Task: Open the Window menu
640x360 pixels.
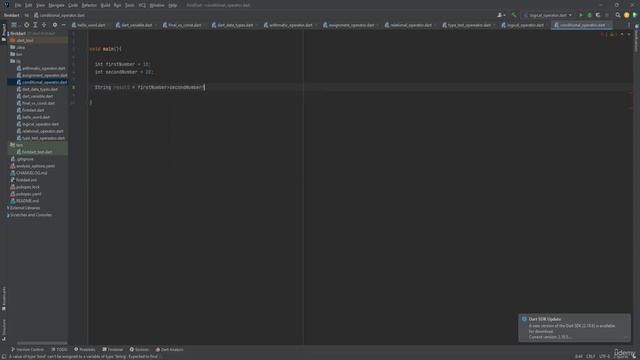Action: click(157, 5)
